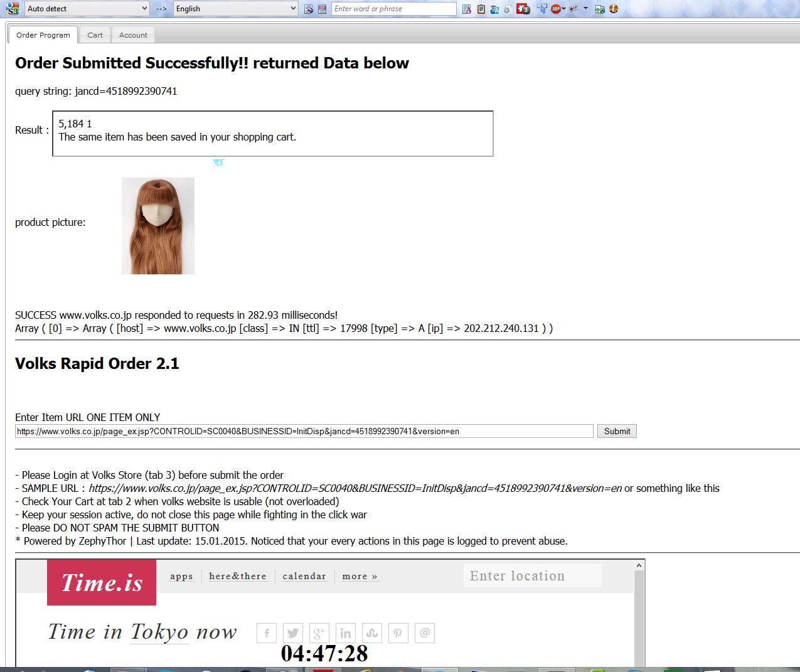Screen dimensions: 800x672
Task: Switch to the Cart tab
Action: [95, 35]
